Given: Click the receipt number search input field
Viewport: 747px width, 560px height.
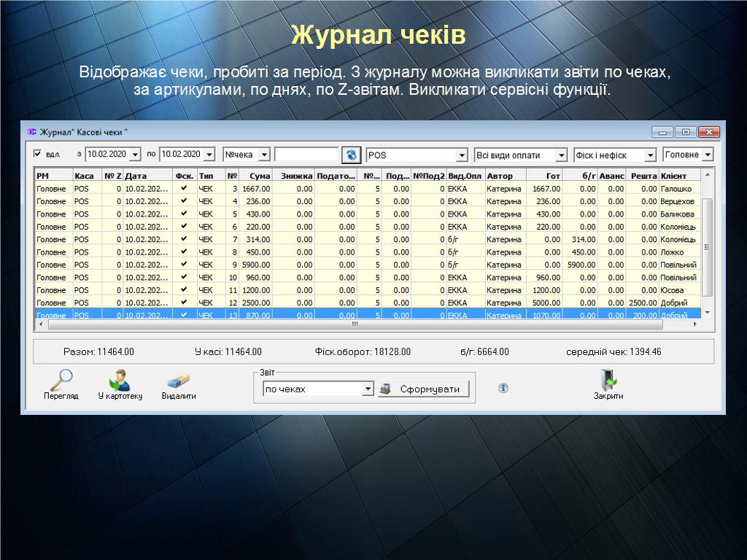Looking at the screenshot, I should (306, 155).
